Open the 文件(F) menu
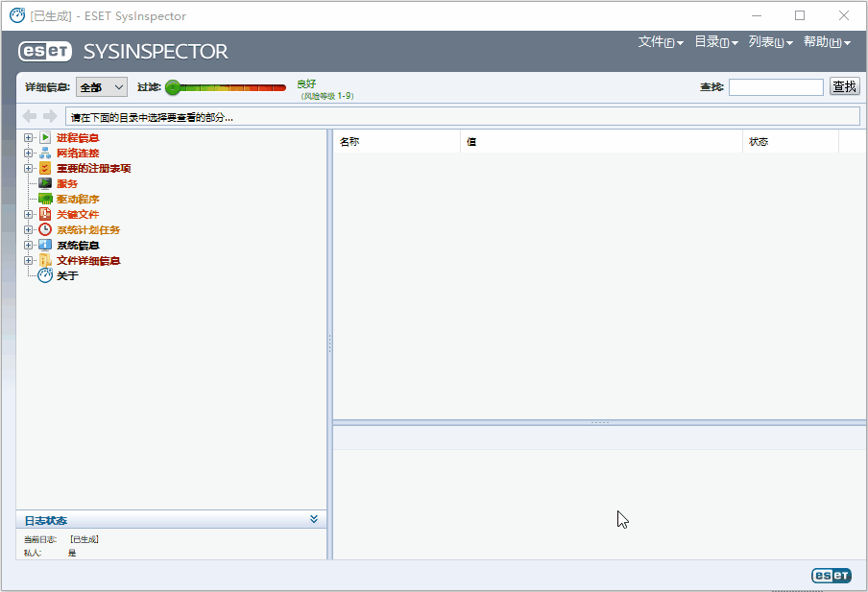Screen dimensions: 868x592 click(659, 43)
